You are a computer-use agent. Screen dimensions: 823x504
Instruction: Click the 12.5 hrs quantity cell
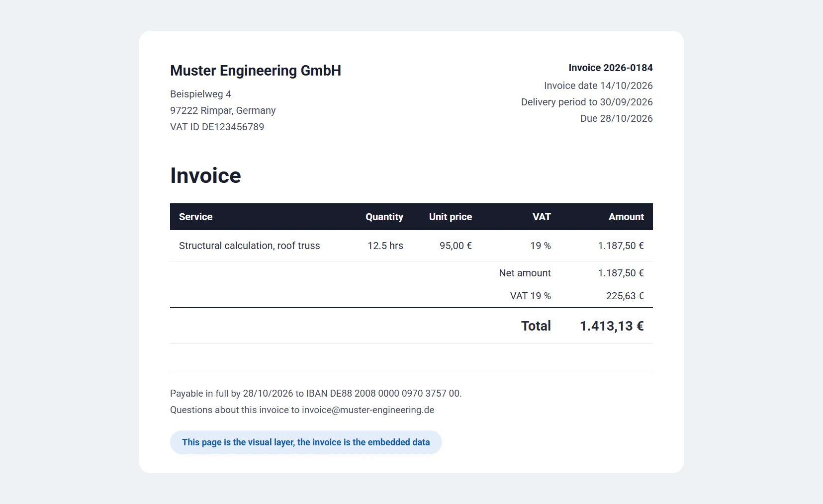coord(385,246)
